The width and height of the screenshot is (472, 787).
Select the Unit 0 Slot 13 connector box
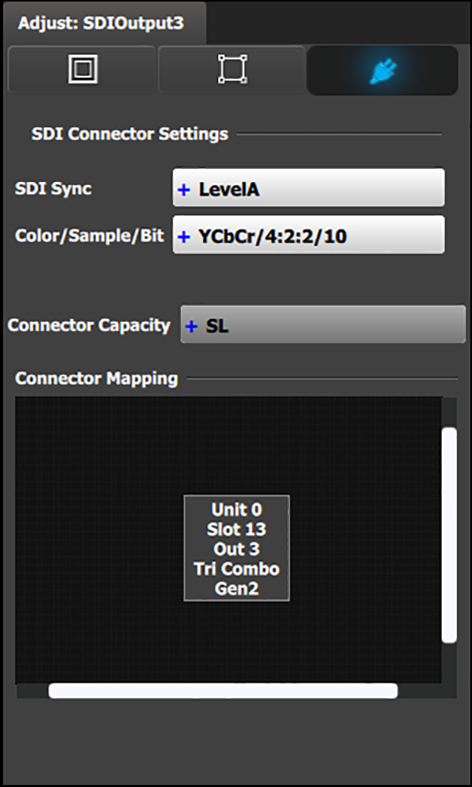click(x=237, y=548)
